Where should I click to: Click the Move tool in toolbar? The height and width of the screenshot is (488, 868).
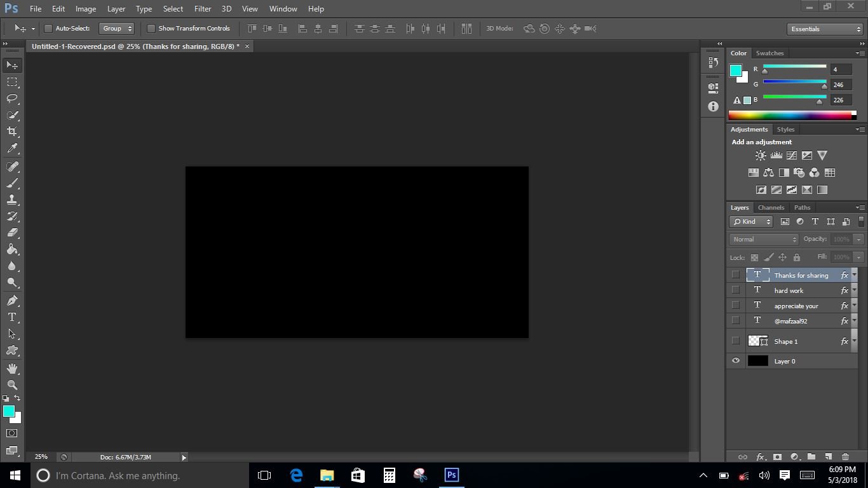coord(12,65)
